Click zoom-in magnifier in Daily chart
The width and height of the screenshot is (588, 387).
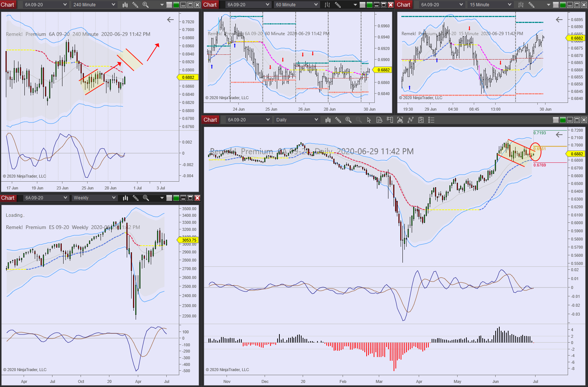[x=348, y=120]
